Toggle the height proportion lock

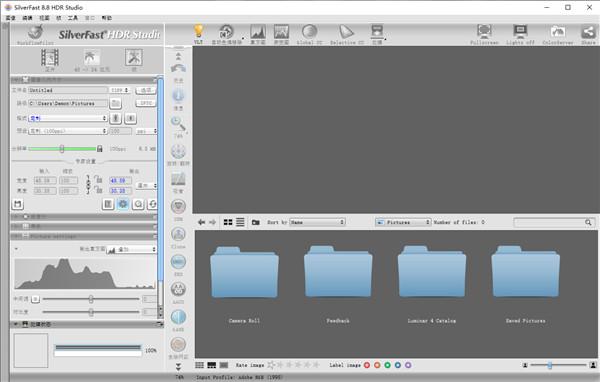tap(98, 189)
